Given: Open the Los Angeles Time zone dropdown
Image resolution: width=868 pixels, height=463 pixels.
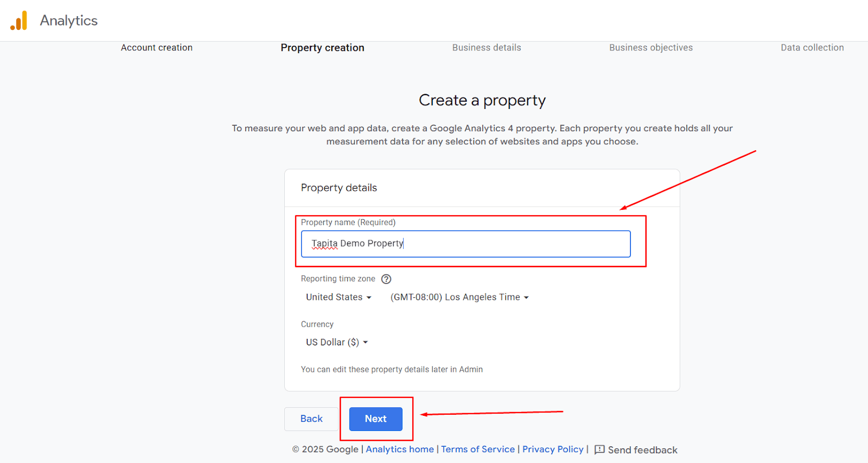Looking at the screenshot, I should click(459, 297).
